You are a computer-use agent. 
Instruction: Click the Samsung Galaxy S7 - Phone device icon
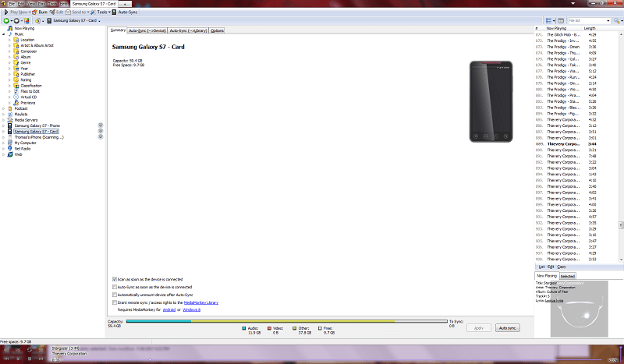tap(10, 125)
